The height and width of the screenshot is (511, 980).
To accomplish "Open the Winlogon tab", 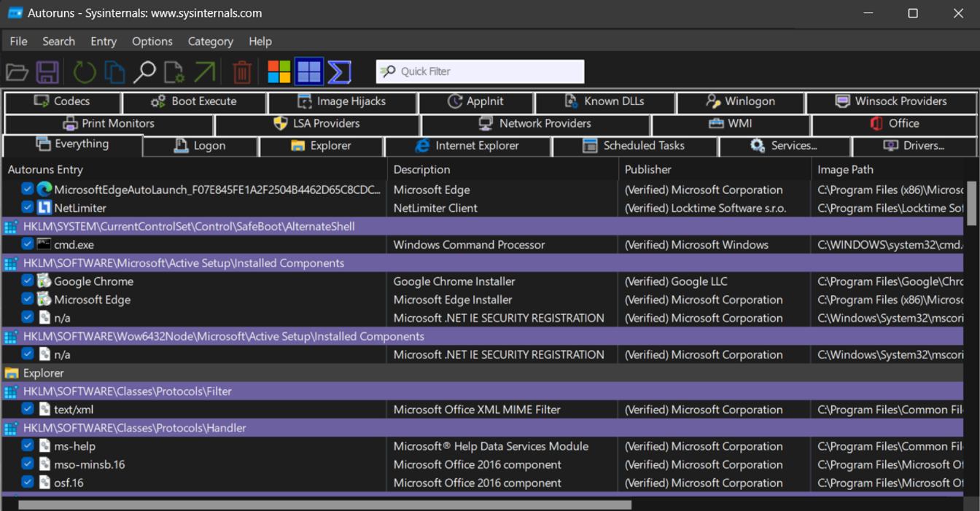I will (x=740, y=101).
